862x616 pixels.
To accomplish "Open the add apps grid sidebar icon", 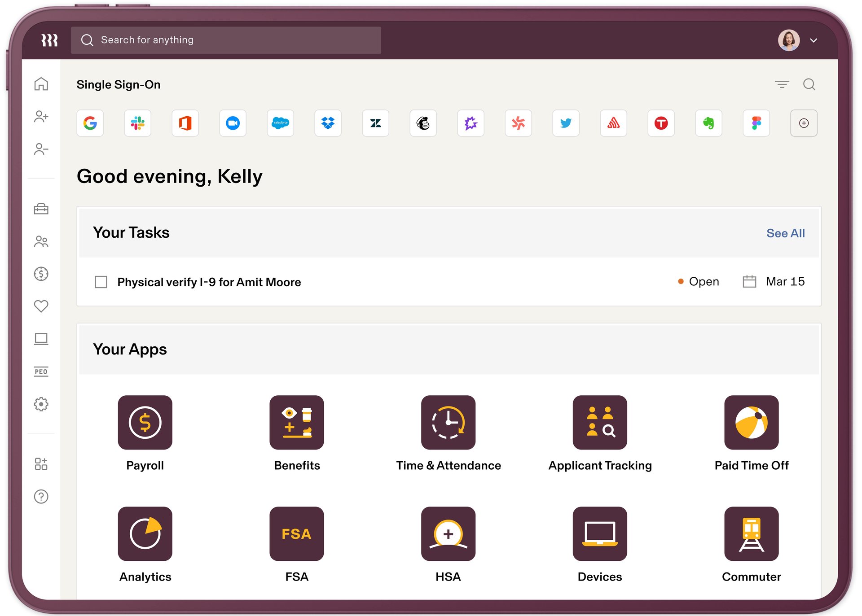I will tap(41, 464).
